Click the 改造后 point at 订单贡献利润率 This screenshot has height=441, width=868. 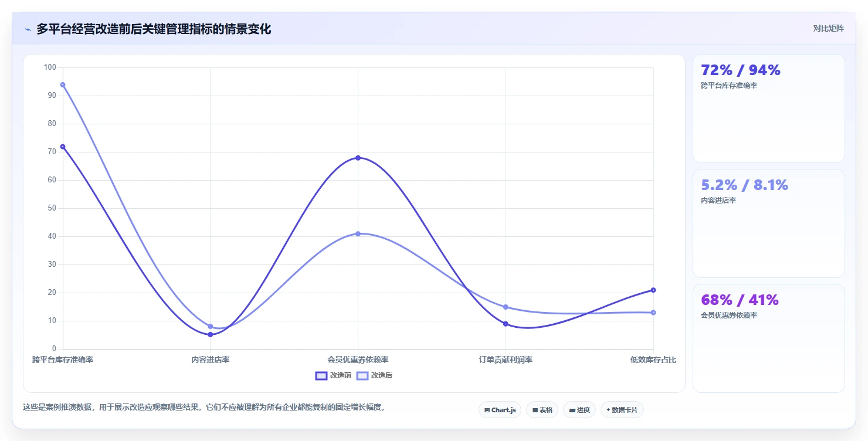(x=506, y=307)
